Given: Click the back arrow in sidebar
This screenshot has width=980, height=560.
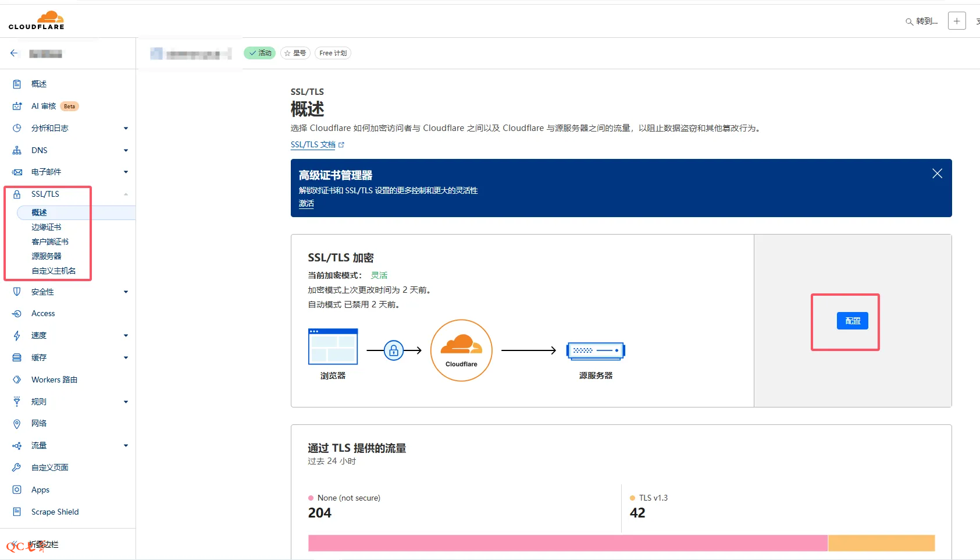Looking at the screenshot, I should 15,54.
